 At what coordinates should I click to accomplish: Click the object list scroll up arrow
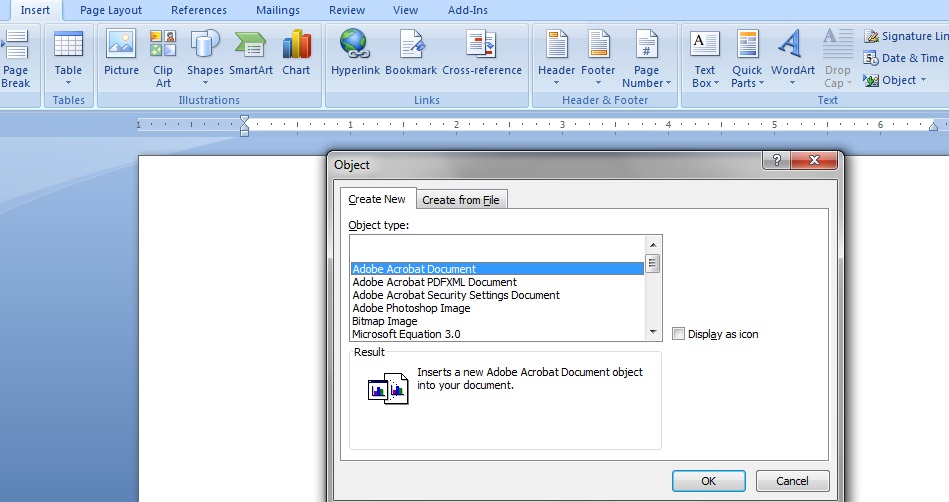coord(653,245)
